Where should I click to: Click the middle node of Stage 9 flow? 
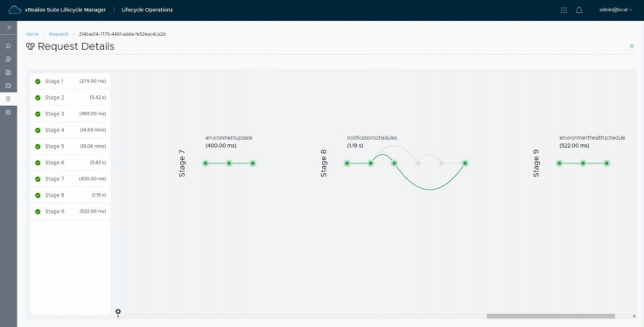(x=583, y=163)
